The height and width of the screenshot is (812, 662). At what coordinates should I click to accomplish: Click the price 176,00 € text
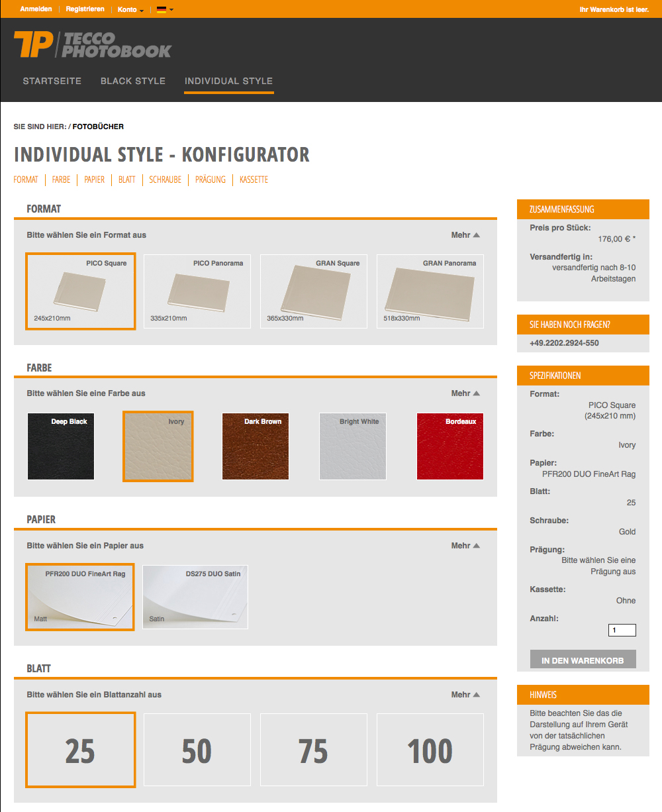click(617, 239)
